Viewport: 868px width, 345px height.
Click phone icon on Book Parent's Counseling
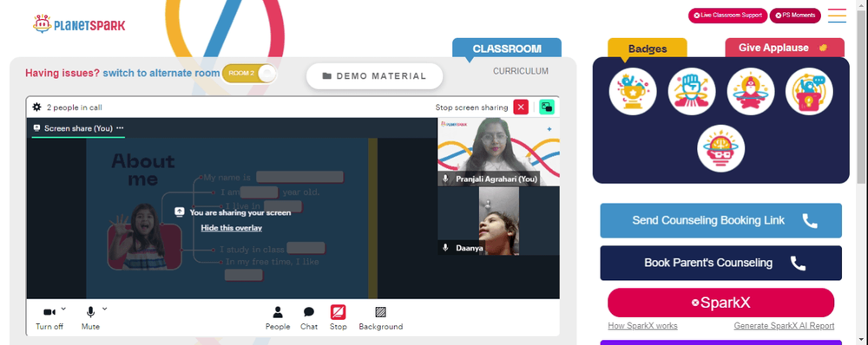click(x=798, y=263)
